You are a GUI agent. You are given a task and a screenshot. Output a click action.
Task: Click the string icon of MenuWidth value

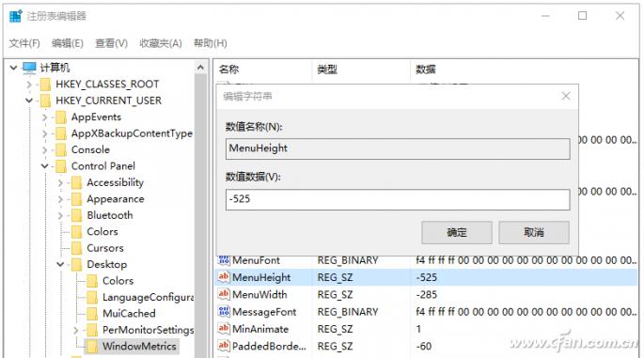tap(224, 294)
